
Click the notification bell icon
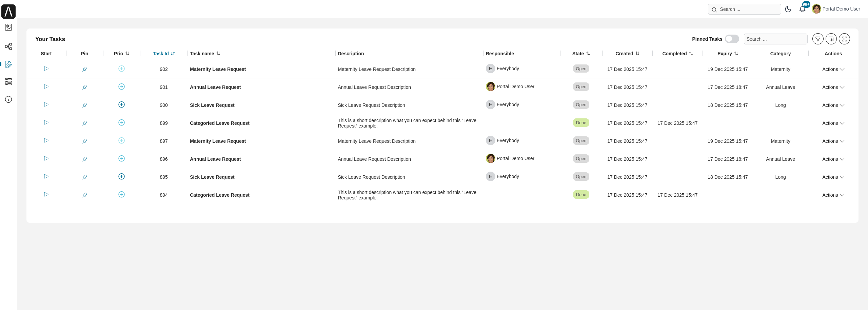802,9
